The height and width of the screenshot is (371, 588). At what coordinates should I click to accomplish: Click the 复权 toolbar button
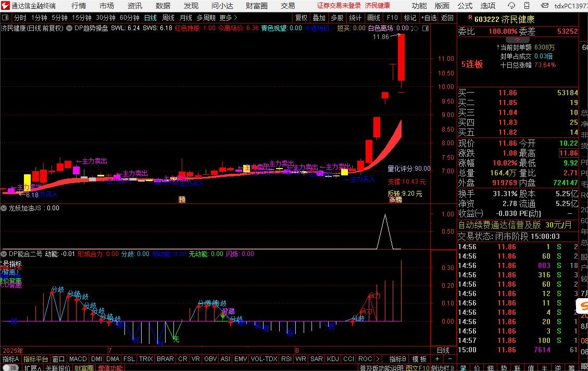point(301,18)
